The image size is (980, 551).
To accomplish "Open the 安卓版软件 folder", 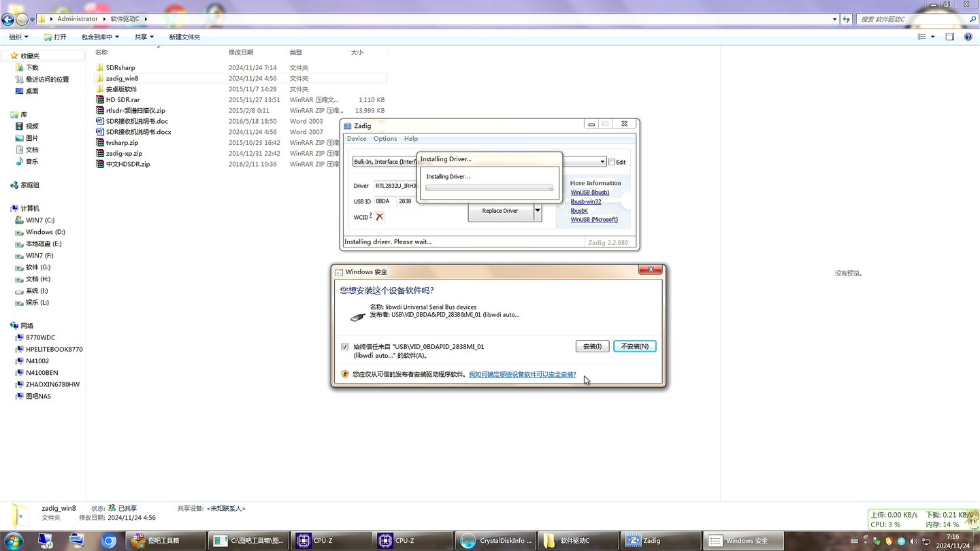I will point(121,89).
